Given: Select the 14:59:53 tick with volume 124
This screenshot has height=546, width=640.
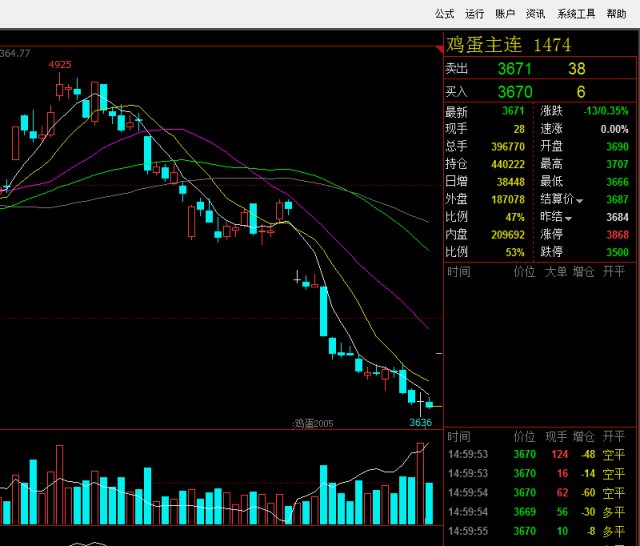Looking at the screenshot, I should click(x=536, y=454).
